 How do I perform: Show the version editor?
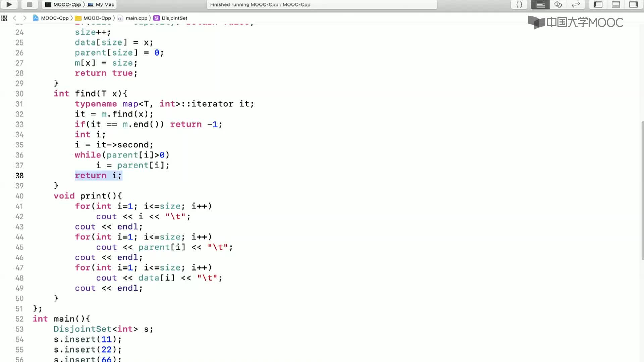[576, 4]
